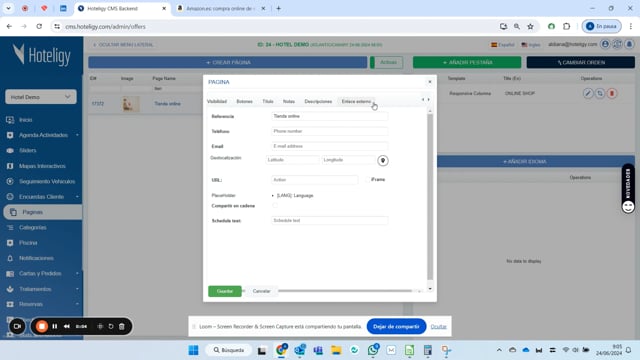Screen dimensions: 640x360
Task: Click the geolocation map pin button
Action: tap(382, 160)
